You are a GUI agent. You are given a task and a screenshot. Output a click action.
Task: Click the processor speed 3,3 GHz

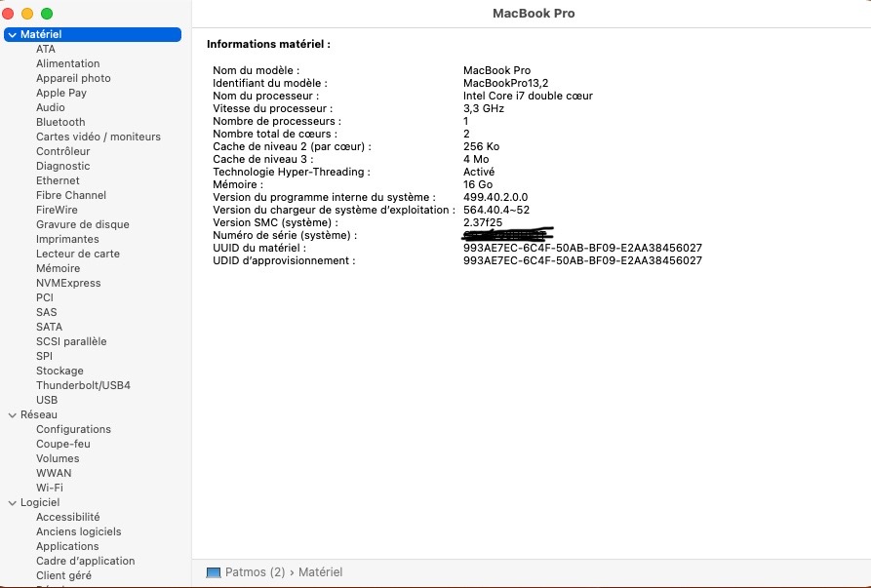click(483, 108)
